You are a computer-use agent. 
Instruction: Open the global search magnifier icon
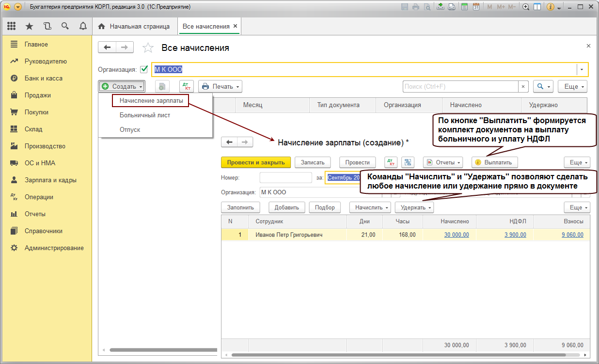65,26
